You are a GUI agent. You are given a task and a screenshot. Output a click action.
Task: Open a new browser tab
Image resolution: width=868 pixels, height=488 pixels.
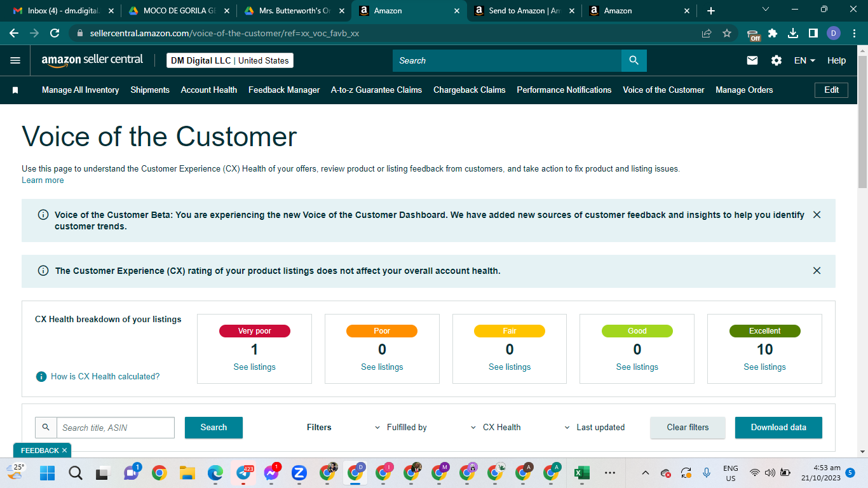pos(711,11)
